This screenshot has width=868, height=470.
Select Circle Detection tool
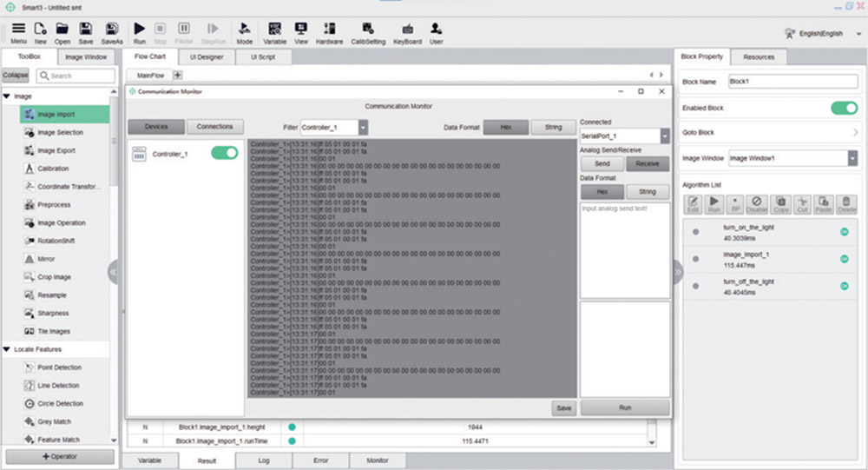(x=61, y=403)
